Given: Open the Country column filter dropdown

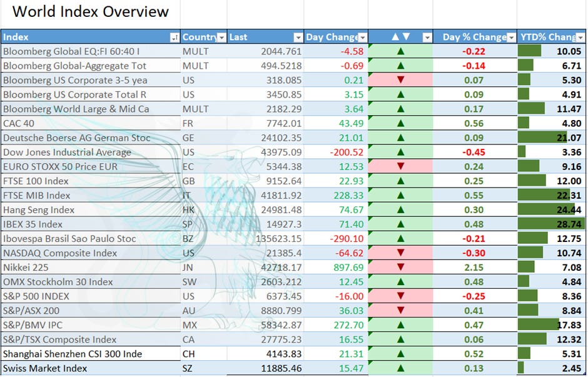Looking at the screenshot, I should (221, 38).
